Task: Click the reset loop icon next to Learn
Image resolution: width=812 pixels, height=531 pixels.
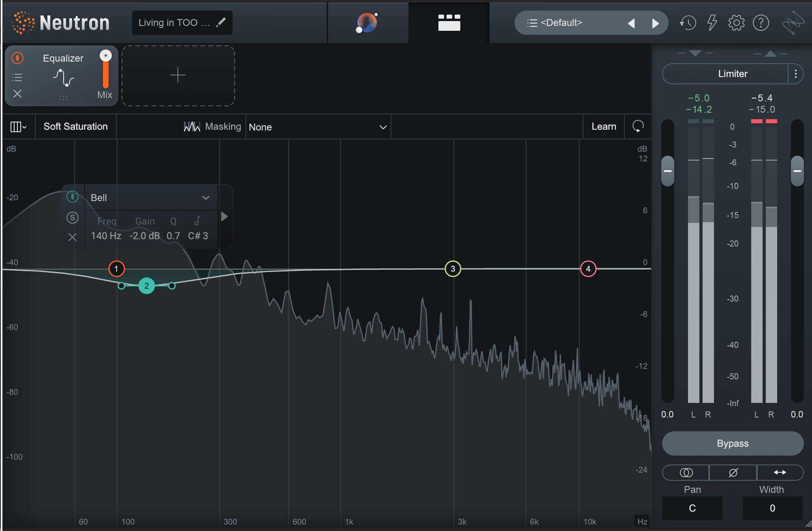Action: (x=638, y=126)
